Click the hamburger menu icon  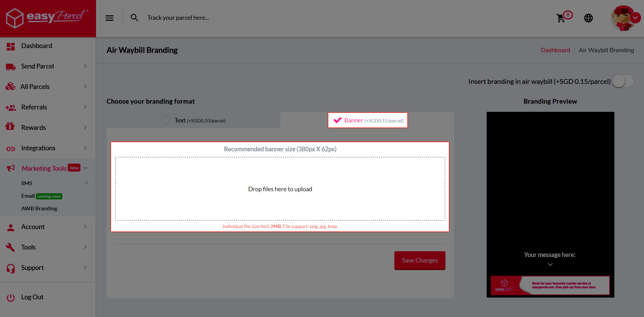click(x=109, y=18)
